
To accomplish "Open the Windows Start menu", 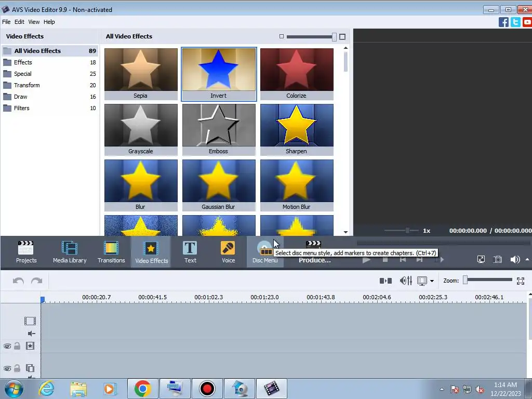I will click(x=14, y=389).
